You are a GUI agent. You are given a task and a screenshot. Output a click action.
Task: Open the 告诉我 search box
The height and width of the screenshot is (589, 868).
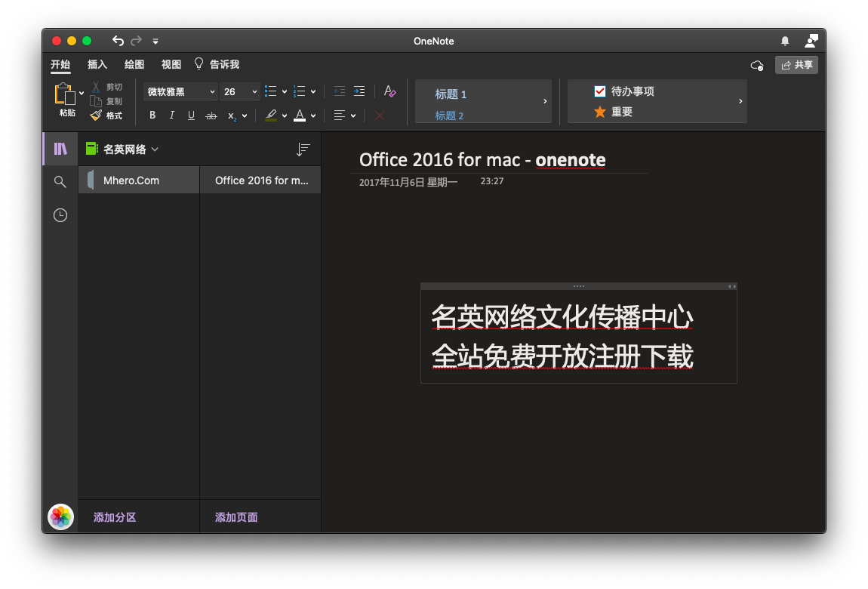coord(217,64)
